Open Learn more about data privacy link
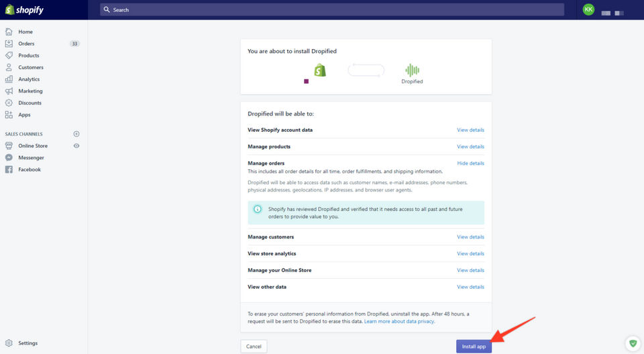 (x=398, y=322)
